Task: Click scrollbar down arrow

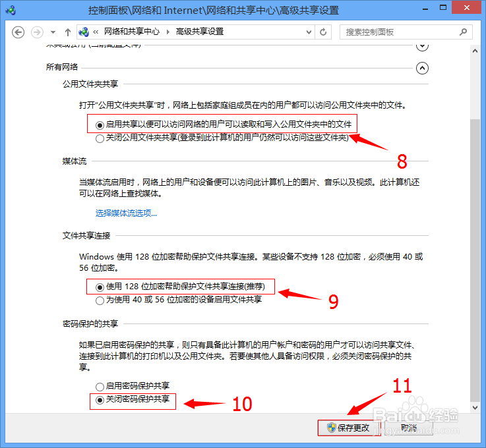Action: point(475,407)
